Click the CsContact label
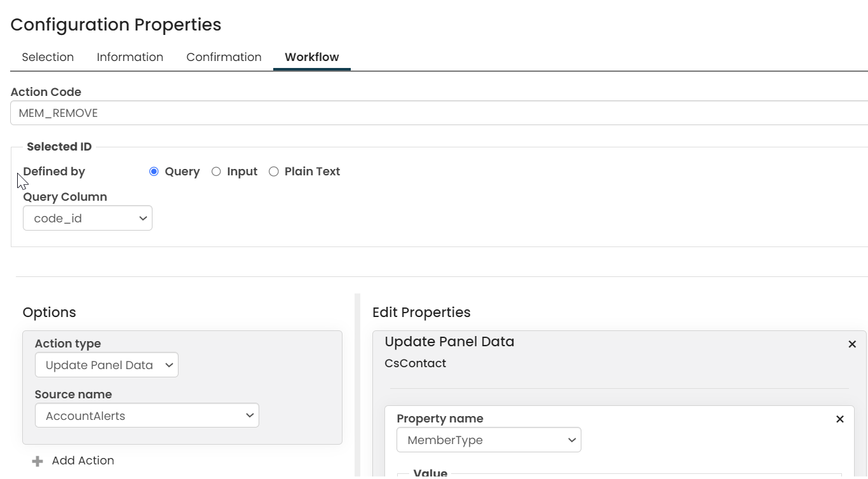Image resolution: width=868 pixels, height=479 pixels. click(x=416, y=363)
